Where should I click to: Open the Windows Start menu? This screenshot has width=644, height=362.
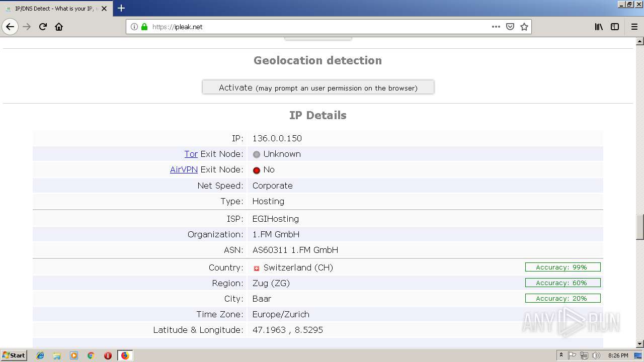click(14, 355)
